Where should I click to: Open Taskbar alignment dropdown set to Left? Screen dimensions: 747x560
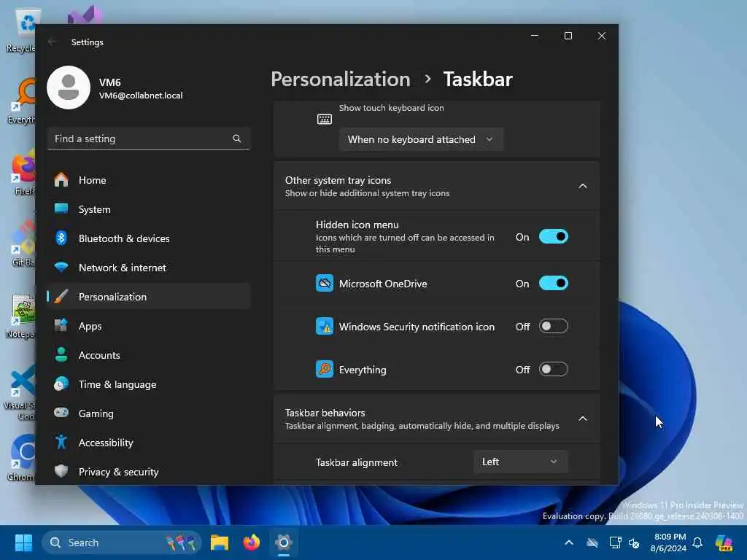tap(520, 462)
